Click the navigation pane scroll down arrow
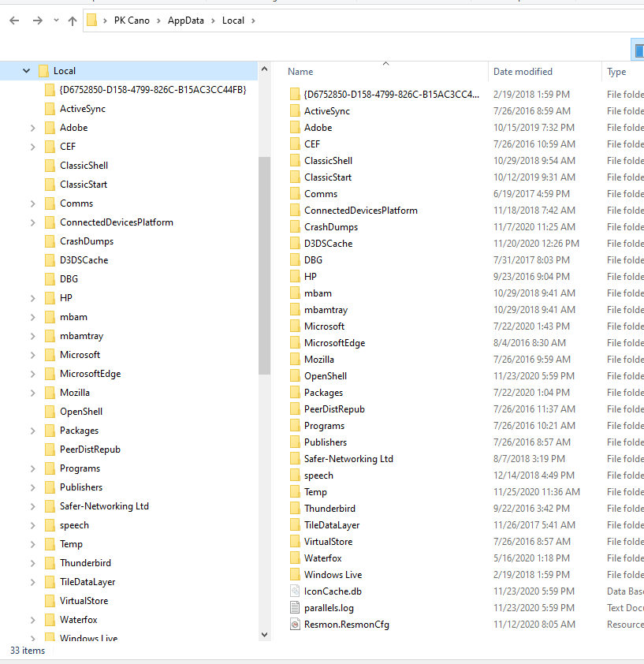This screenshot has width=644, height=664. click(x=265, y=634)
